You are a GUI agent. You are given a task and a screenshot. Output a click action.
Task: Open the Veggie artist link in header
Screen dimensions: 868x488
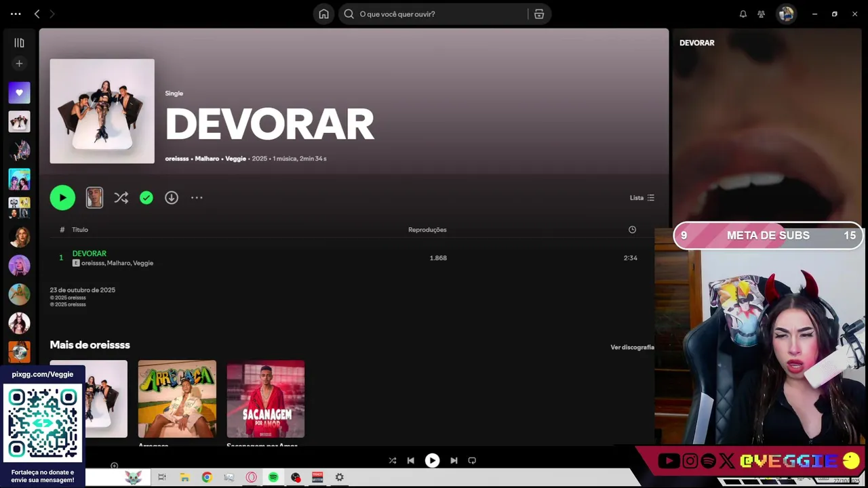pyautogui.click(x=235, y=159)
